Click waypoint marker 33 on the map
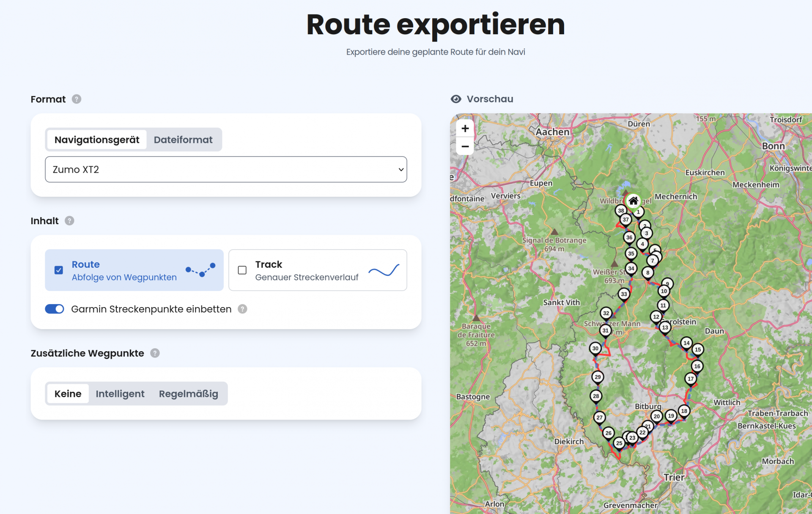Screen dimensions: 812x514 (624, 294)
